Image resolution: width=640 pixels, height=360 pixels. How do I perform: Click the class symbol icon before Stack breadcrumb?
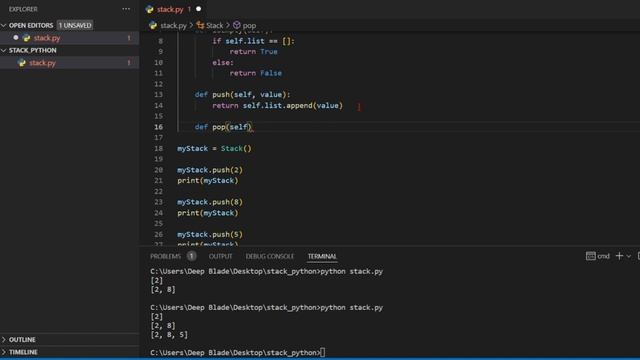pyautogui.click(x=200, y=25)
